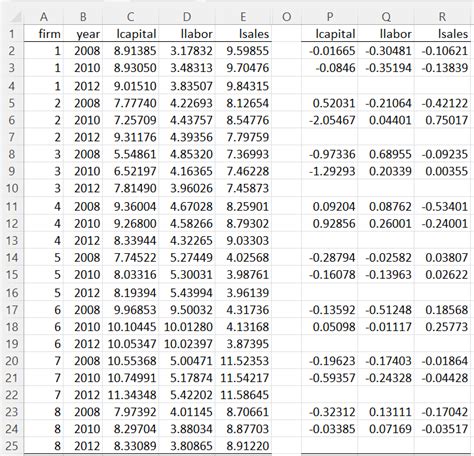Image resolution: width=474 pixels, height=456 pixels.
Task: Select cell with value 9.84315
Action: pos(243,86)
